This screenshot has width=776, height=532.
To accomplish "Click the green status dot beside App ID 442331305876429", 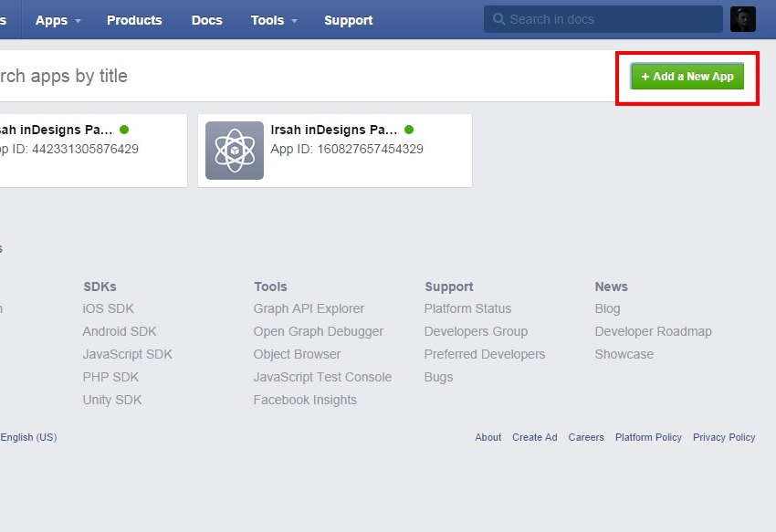I will [x=124, y=130].
